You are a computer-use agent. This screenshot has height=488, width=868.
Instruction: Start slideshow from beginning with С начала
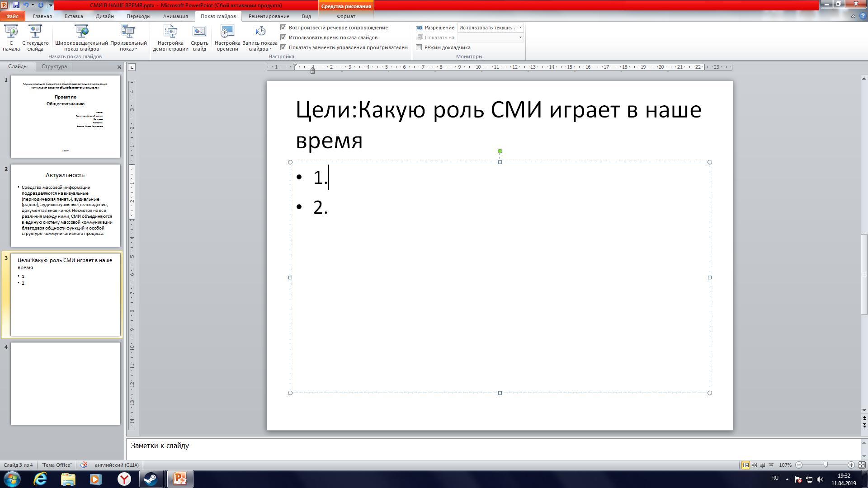pyautogui.click(x=11, y=37)
